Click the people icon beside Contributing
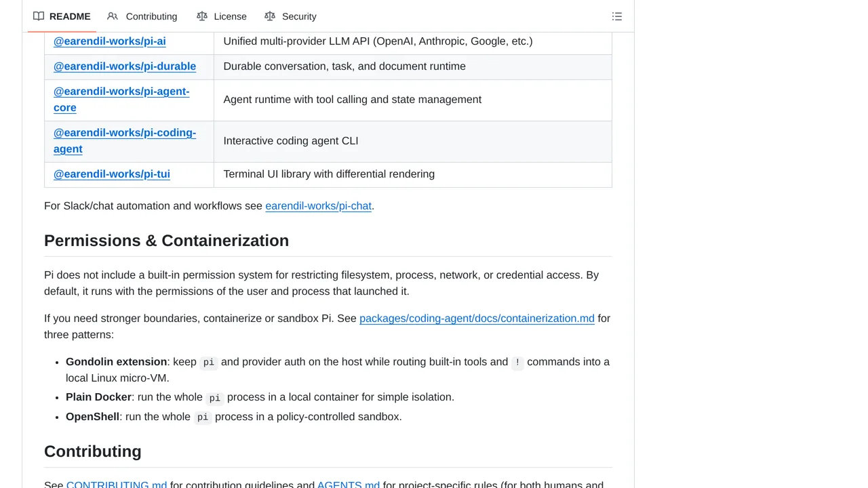Viewport: 868px width, 488px height. point(113,16)
